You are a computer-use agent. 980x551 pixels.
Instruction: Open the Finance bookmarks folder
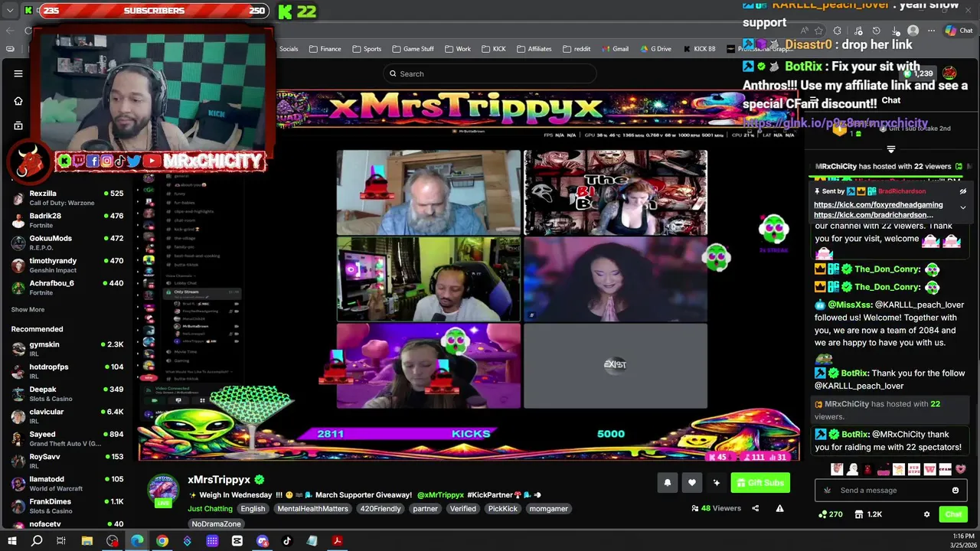click(x=325, y=49)
